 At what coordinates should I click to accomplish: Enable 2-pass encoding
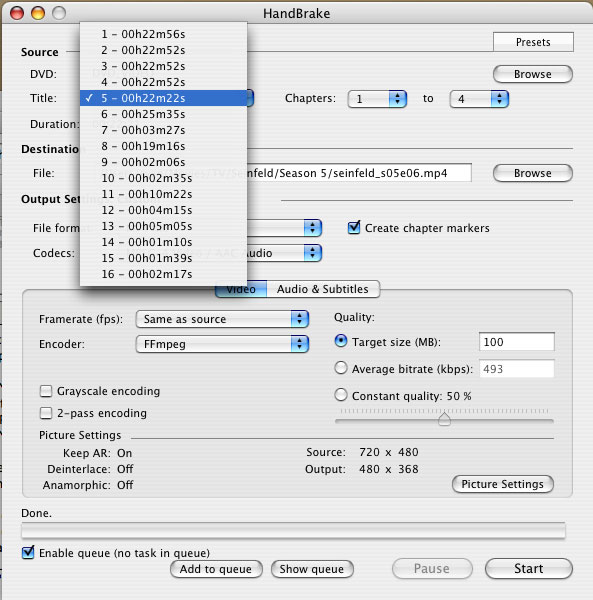coord(46,413)
